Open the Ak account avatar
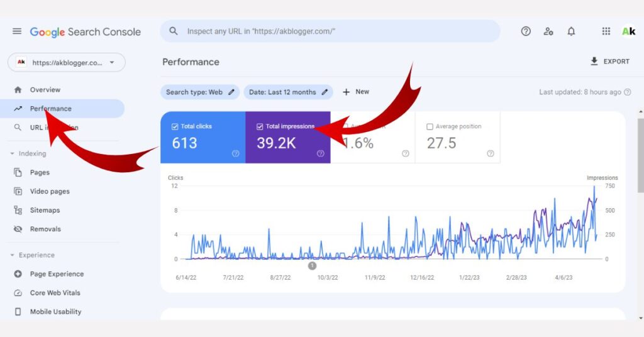This screenshot has height=337, width=644. click(629, 31)
